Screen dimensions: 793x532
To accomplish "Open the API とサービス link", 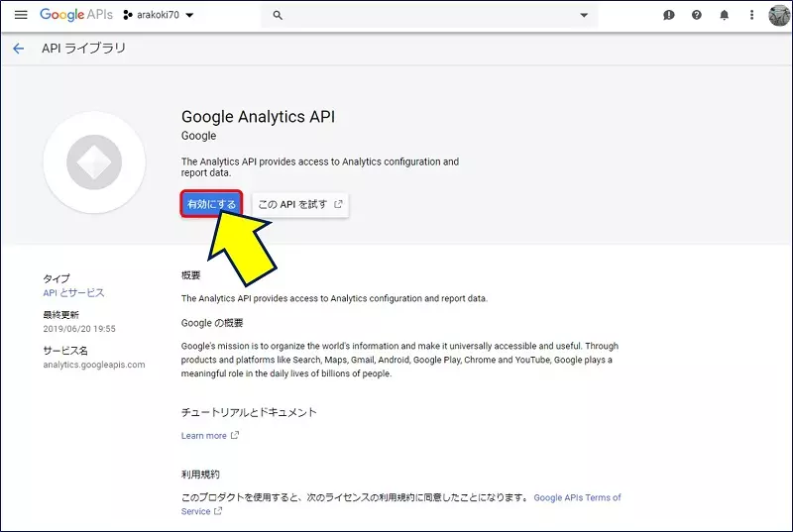I will (73, 292).
